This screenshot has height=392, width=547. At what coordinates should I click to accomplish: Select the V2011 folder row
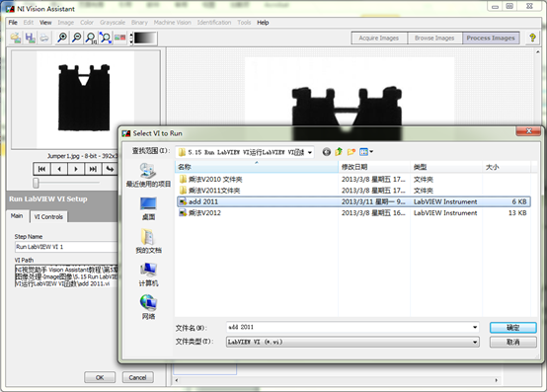click(353, 191)
